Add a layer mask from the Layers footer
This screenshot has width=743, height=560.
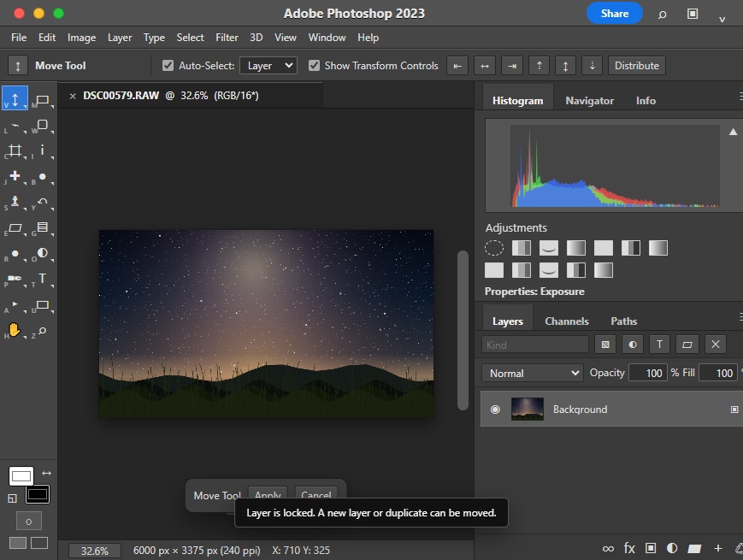651,548
